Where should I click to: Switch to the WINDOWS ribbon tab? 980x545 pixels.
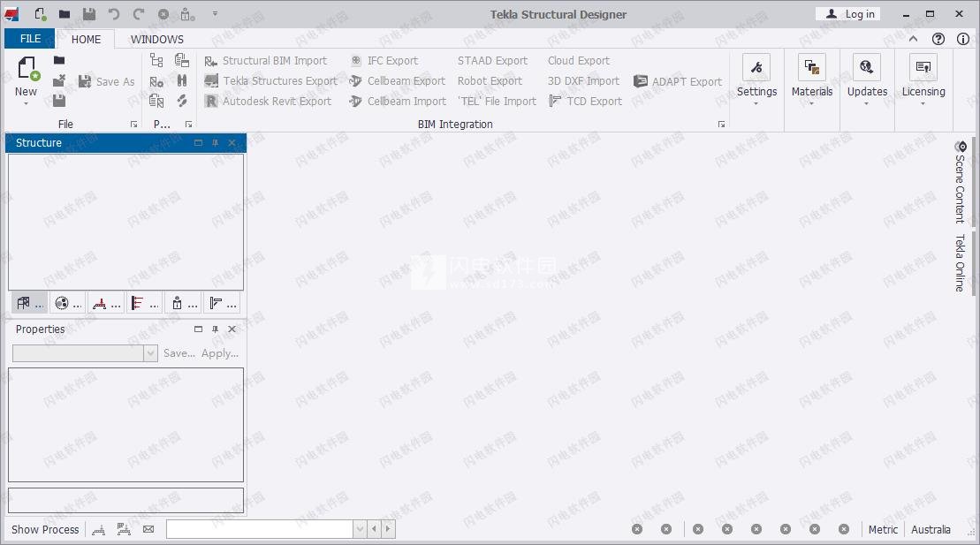click(157, 40)
